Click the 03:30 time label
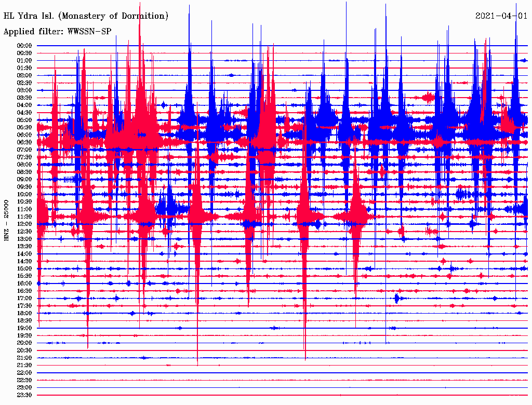The image size is (532, 405). [24, 98]
